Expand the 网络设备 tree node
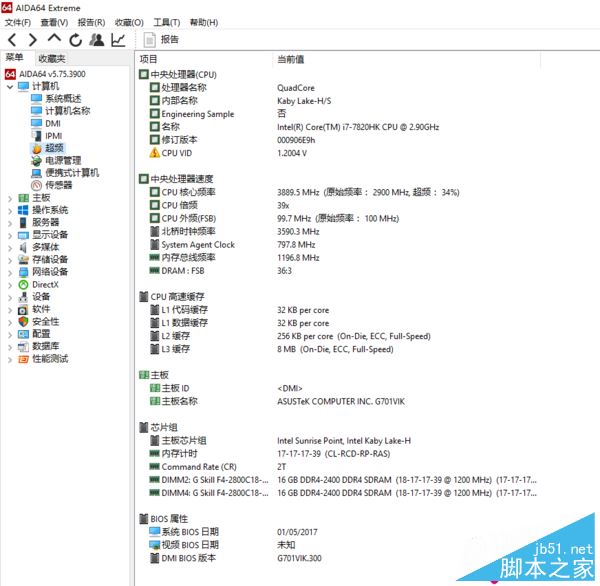600x586 pixels. pos(10,273)
